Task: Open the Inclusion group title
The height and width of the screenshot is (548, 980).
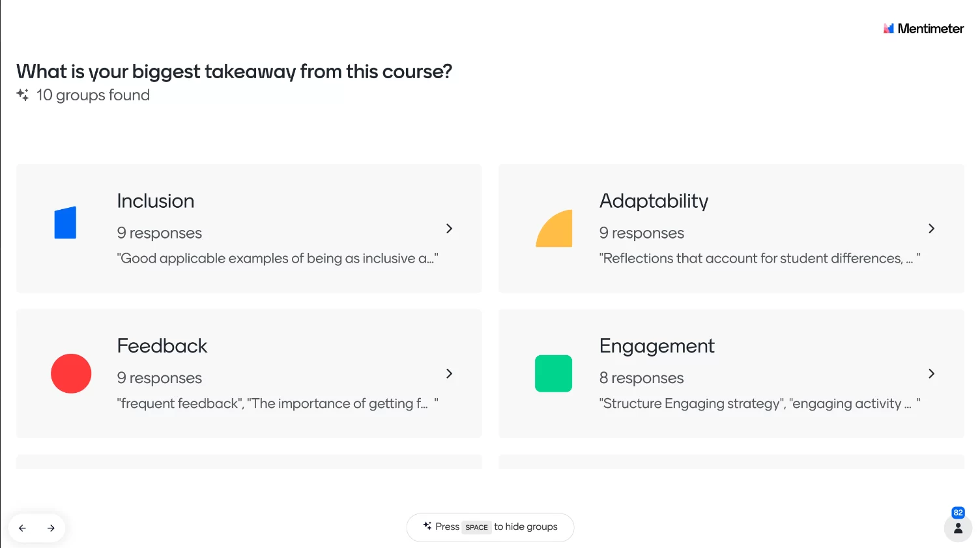Action: click(156, 201)
